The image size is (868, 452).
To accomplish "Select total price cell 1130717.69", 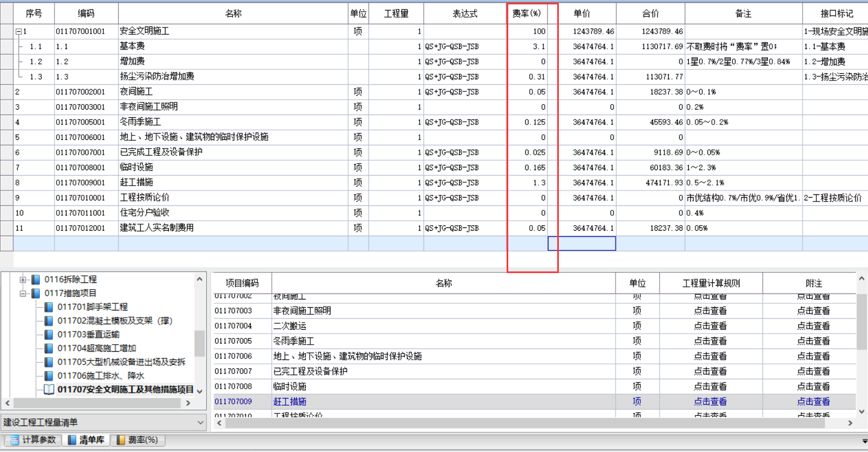I will click(651, 47).
